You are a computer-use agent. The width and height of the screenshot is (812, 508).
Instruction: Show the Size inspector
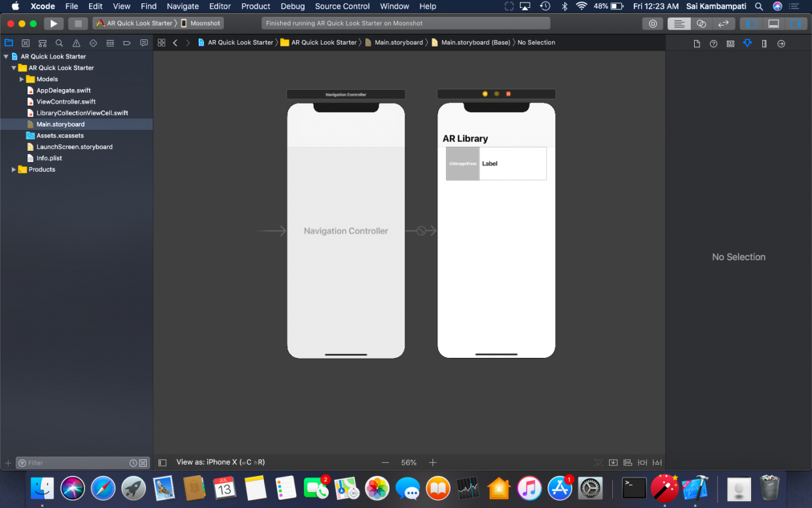(764, 43)
